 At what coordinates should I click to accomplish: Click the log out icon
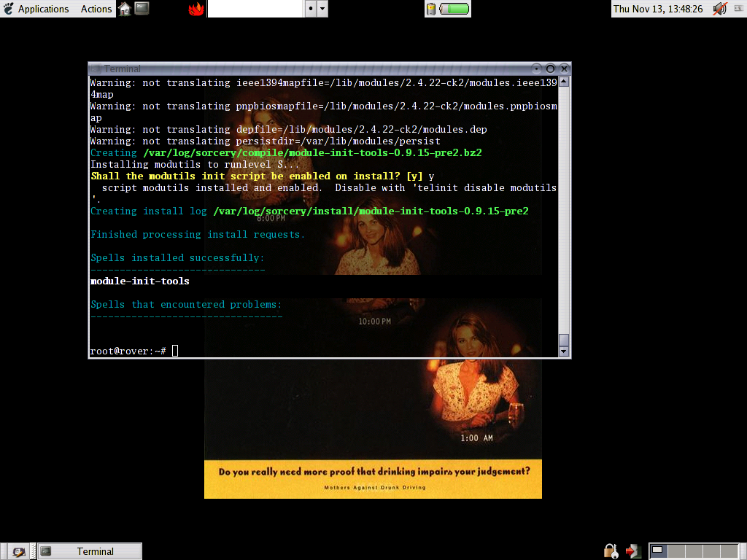click(634, 551)
